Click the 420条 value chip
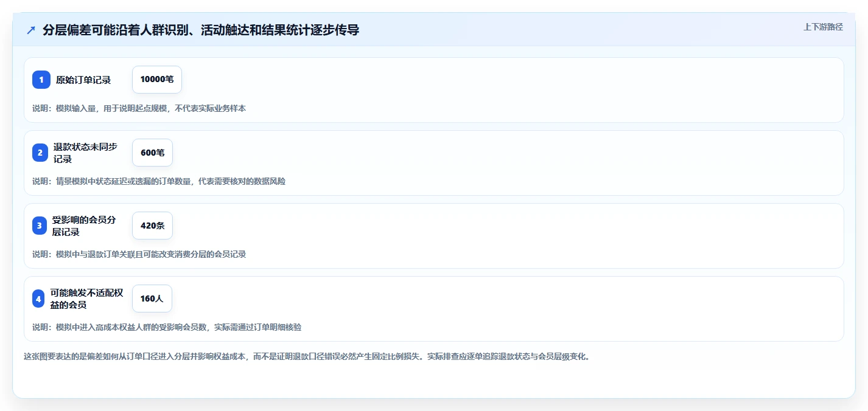Viewport: 868px width, 411px height. 152,226
